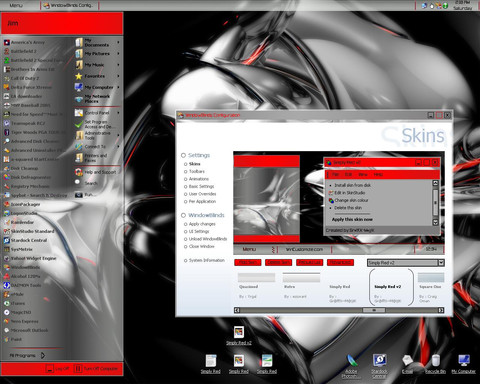The image size is (480, 384).
Task: Expand All Programs list
Action: [x=27, y=355]
